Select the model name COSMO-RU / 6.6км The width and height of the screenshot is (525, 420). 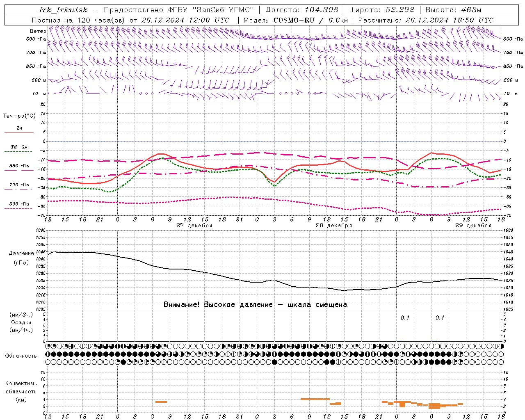pyautogui.click(x=310, y=20)
